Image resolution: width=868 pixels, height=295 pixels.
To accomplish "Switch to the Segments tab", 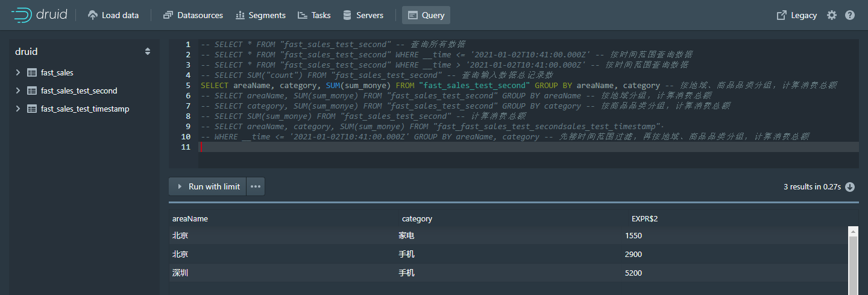I will point(260,15).
